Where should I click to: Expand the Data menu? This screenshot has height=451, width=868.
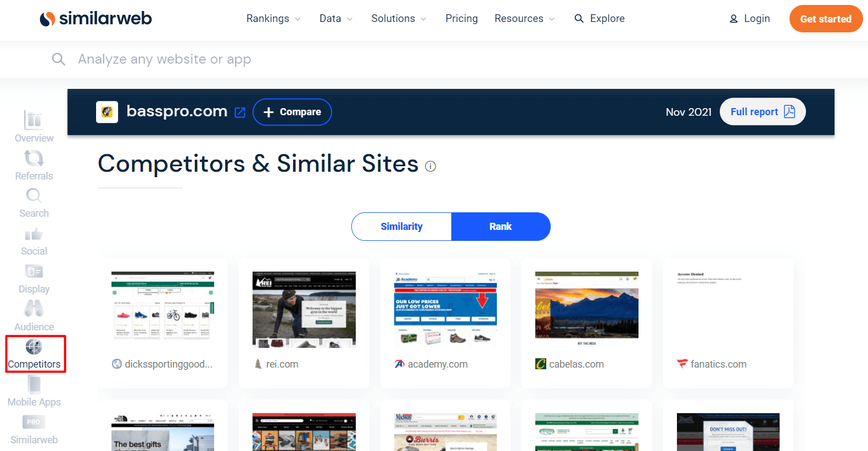point(336,19)
